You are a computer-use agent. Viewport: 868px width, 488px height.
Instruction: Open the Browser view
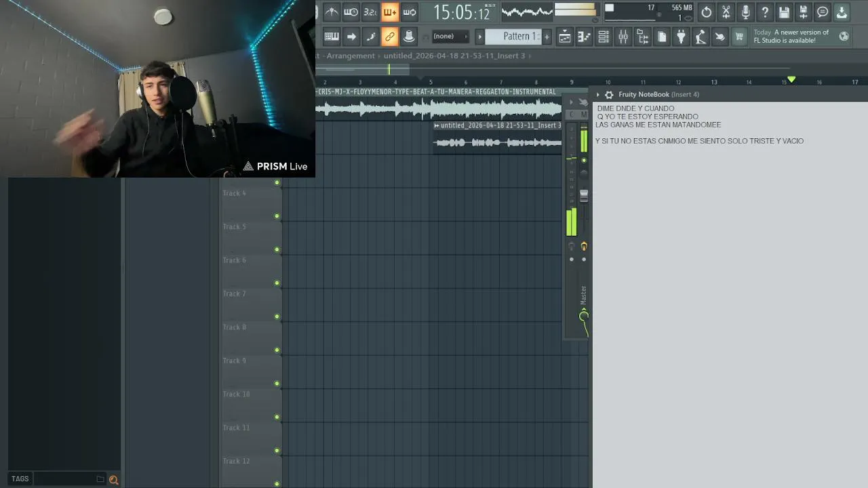pos(642,37)
